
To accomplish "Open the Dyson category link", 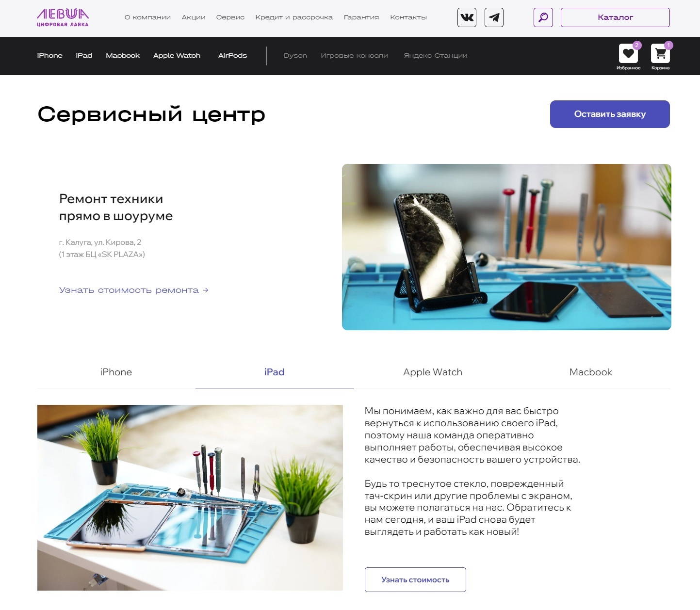I will click(295, 55).
